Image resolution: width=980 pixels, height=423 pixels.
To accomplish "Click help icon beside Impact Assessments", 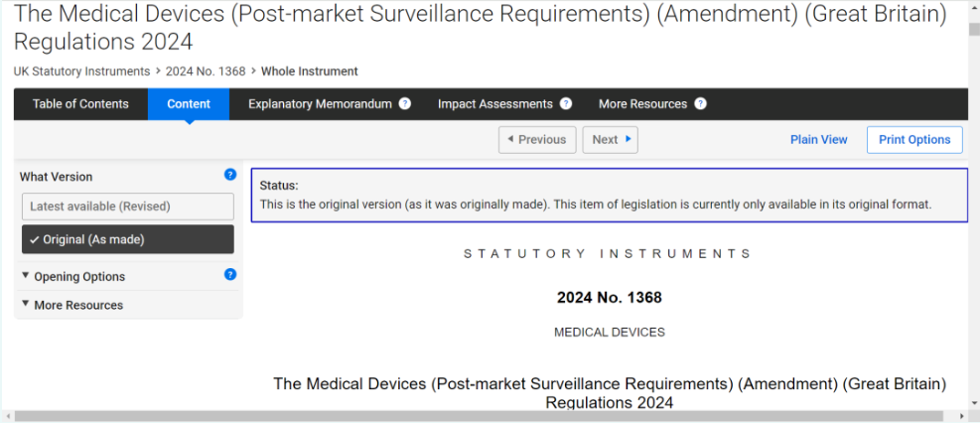I will 566,104.
